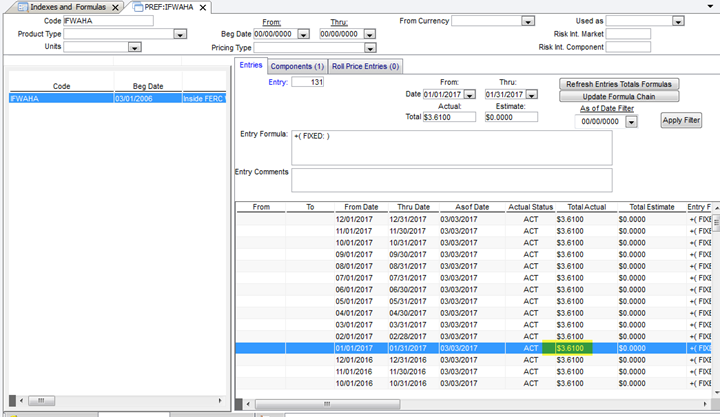Viewport: 720px width, 417px height.
Task: Open the From Currency dropdown
Action: click(x=527, y=20)
